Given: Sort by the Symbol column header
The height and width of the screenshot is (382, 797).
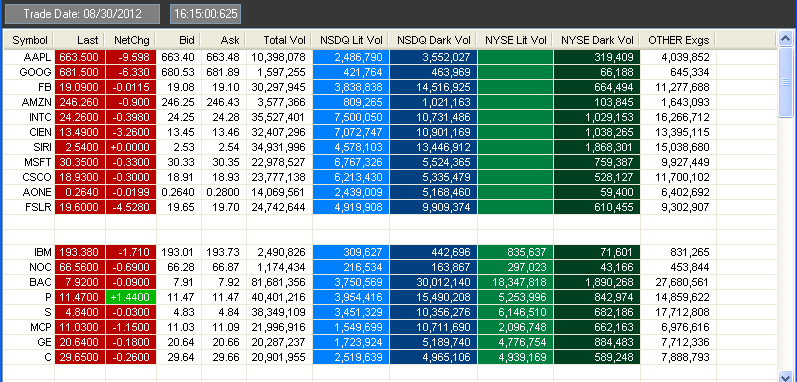Looking at the screenshot, I should point(29,40).
